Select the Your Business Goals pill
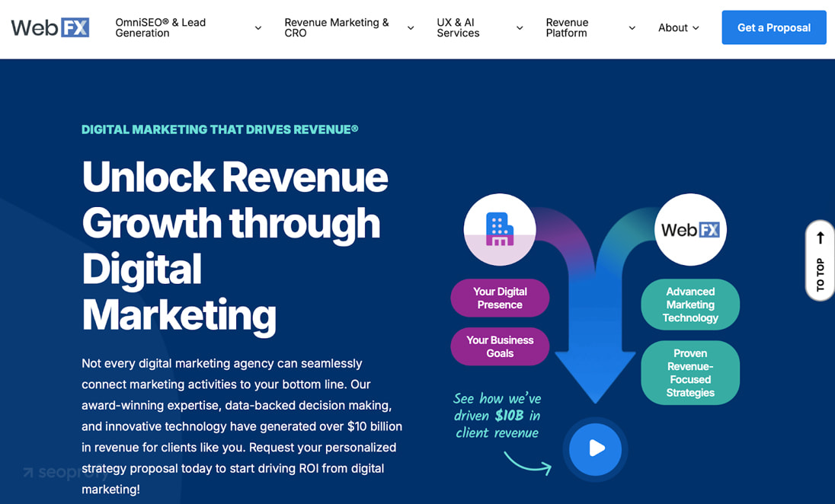This screenshot has height=504, width=835. [500, 346]
